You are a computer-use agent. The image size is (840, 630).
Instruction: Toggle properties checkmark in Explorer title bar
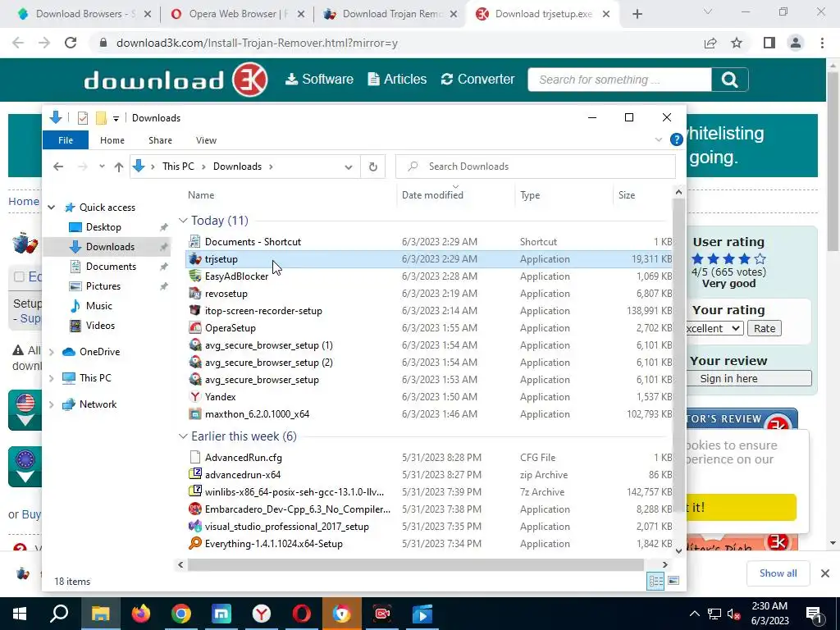coord(83,118)
